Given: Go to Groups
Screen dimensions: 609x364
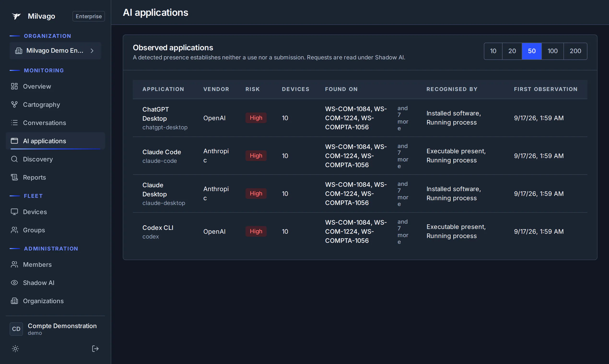Looking at the screenshot, I should [x=55, y=230].
